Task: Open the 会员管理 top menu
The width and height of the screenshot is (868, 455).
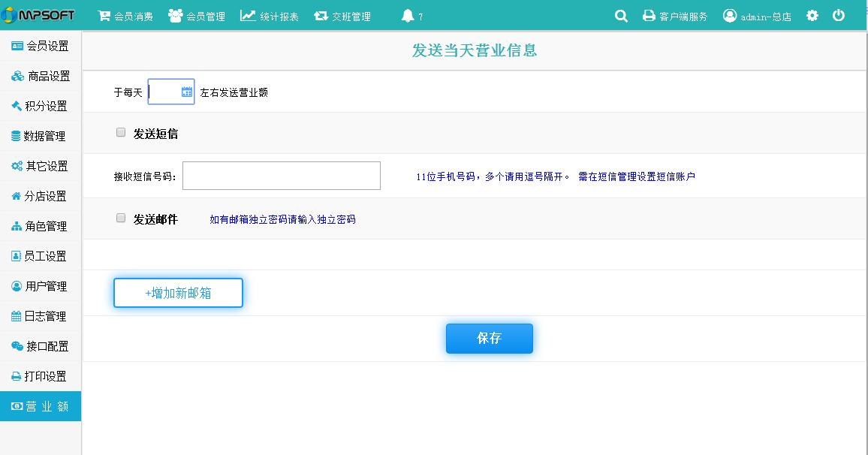Action: coord(197,16)
